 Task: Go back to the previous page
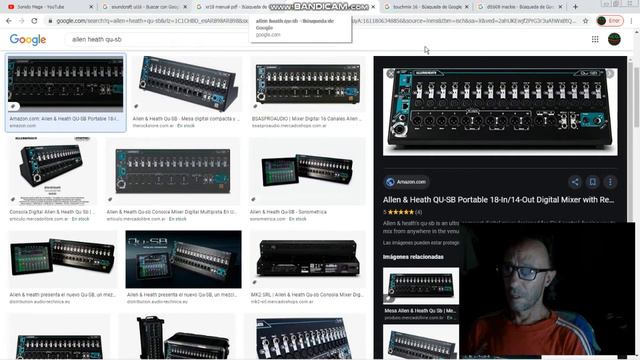coord(9,21)
